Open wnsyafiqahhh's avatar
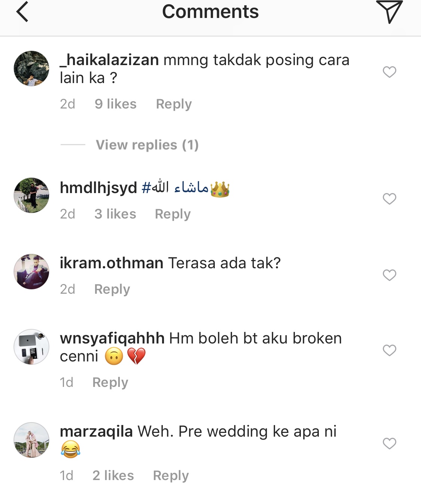 31,347
